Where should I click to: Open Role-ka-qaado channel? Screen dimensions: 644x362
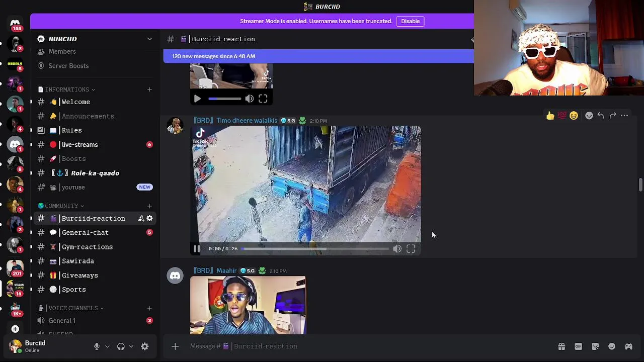tap(95, 173)
